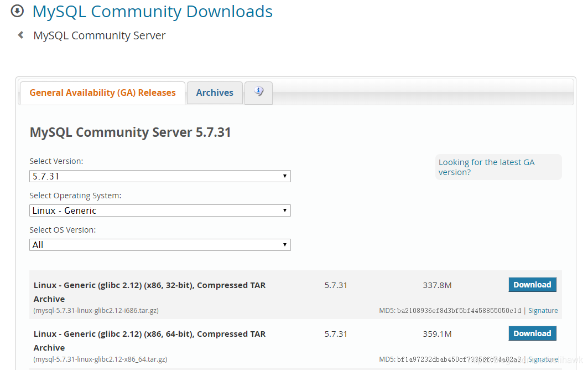Screen dimensions: 588x370
Task: Click the 337.8M size value
Action: 437,285
